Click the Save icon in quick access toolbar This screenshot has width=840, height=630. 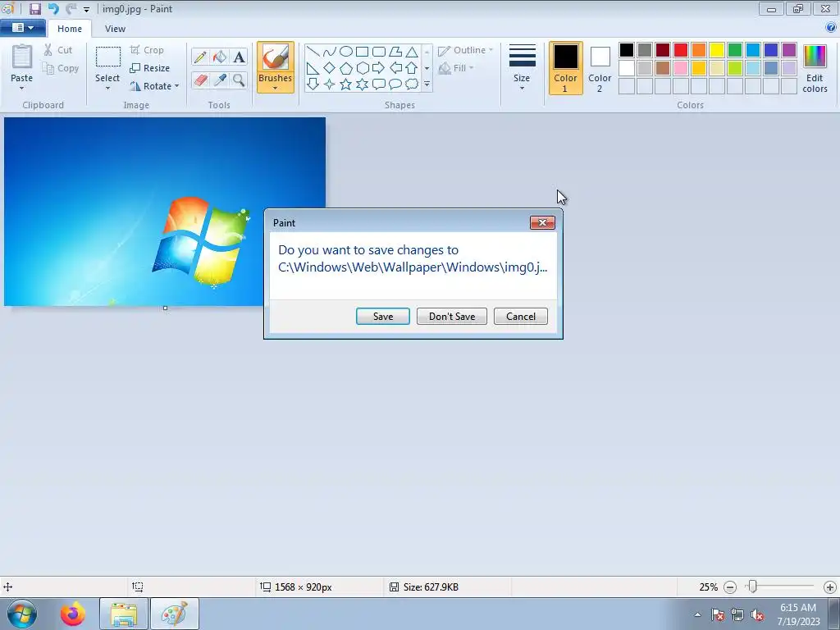pos(34,8)
